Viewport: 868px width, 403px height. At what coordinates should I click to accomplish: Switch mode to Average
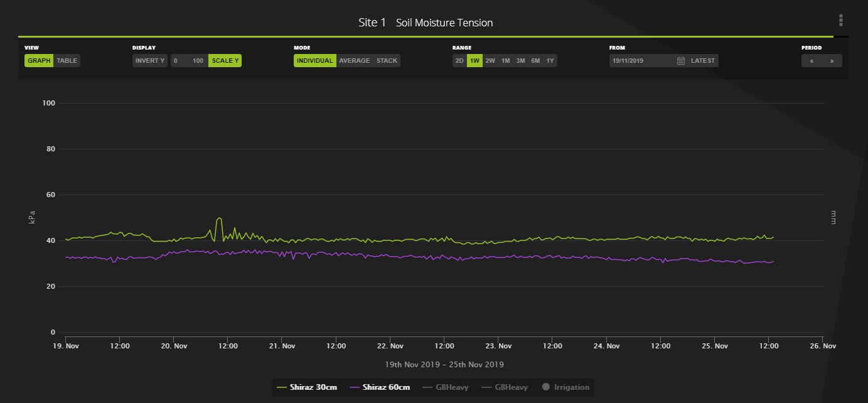point(354,61)
